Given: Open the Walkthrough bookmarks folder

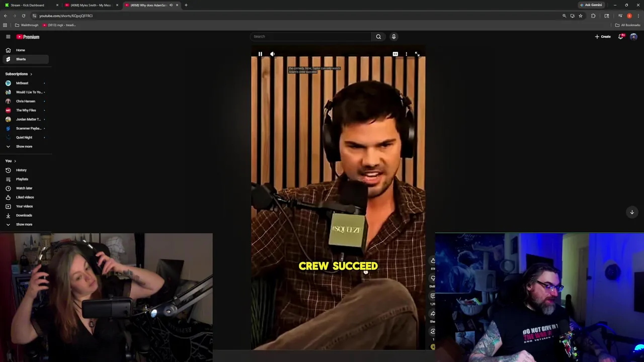Looking at the screenshot, I should click(27, 25).
